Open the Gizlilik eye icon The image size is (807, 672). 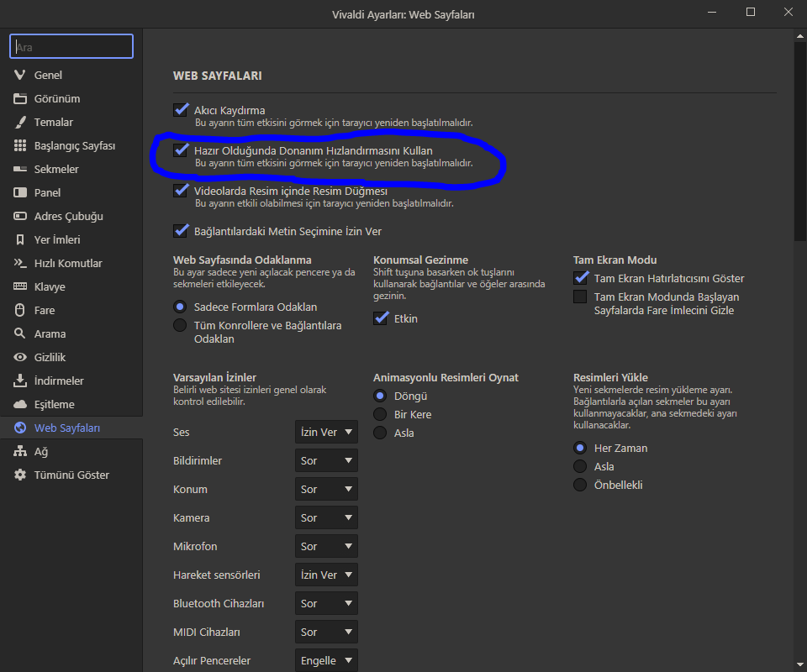[19, 357]
